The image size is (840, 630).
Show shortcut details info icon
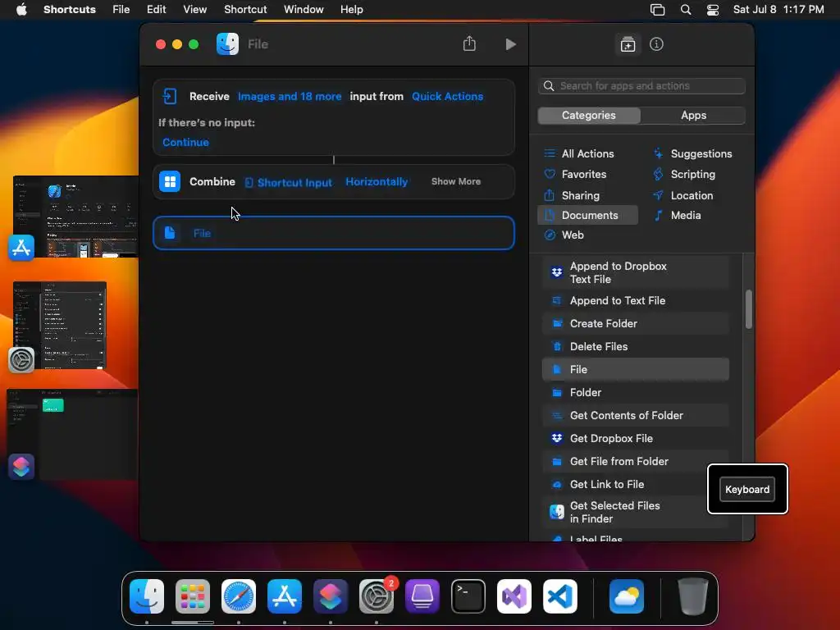click(x=656, y=44)
